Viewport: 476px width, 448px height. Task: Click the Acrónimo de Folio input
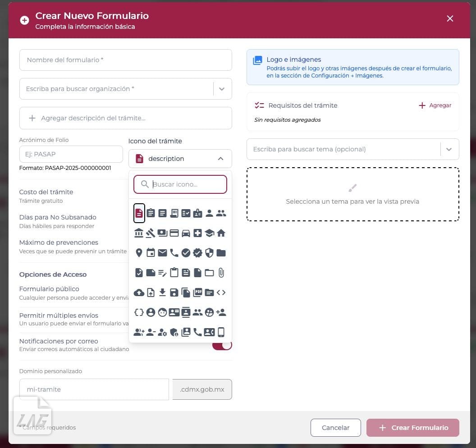(x=71, y=154)
